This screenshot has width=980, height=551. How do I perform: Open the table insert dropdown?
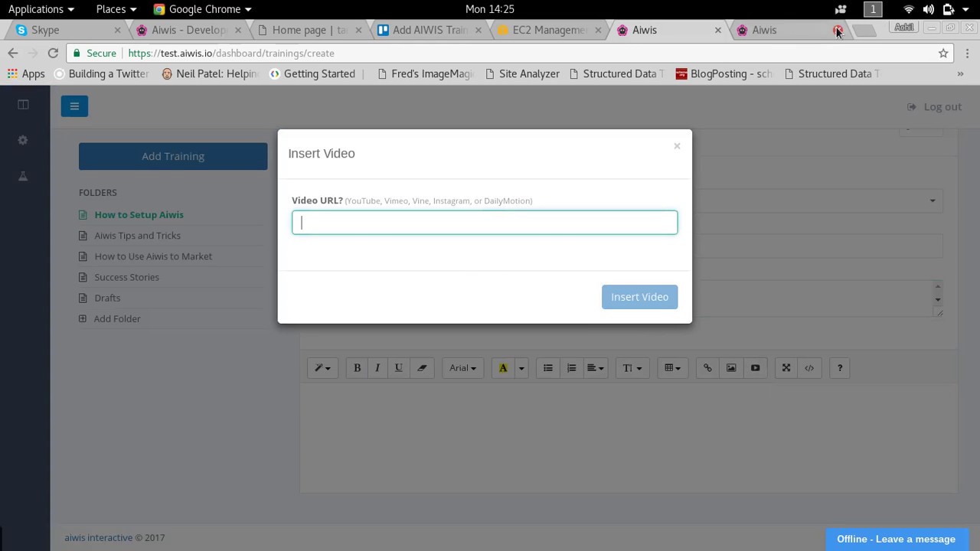[673, 368]
